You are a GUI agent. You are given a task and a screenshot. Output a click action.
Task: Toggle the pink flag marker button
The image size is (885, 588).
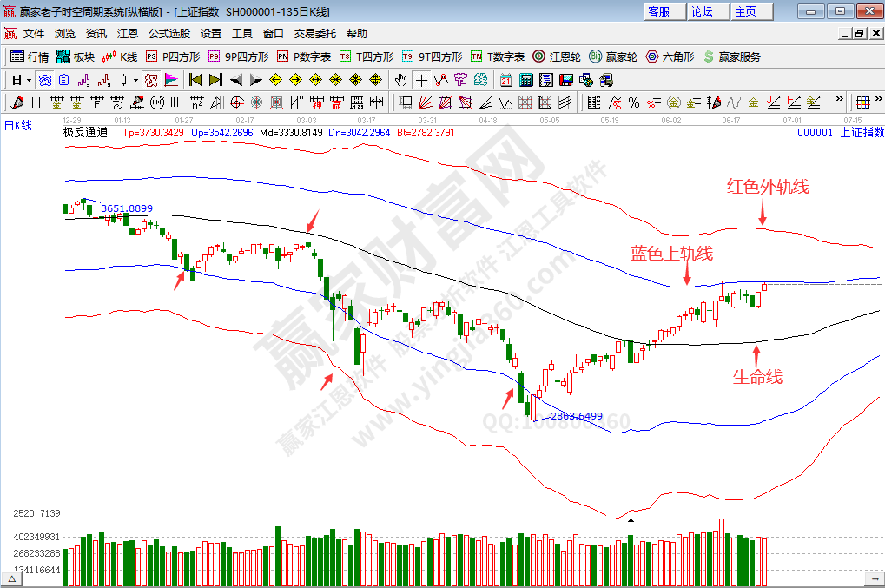(171, 80)
